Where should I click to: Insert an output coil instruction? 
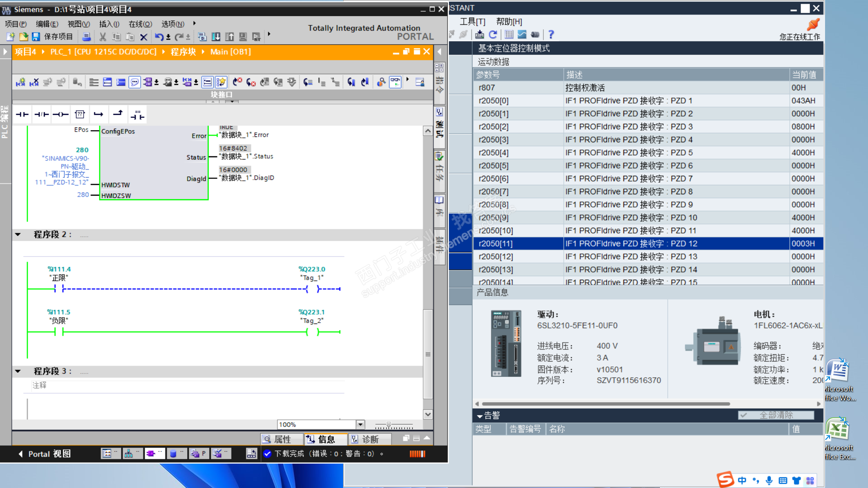(61, 115)
